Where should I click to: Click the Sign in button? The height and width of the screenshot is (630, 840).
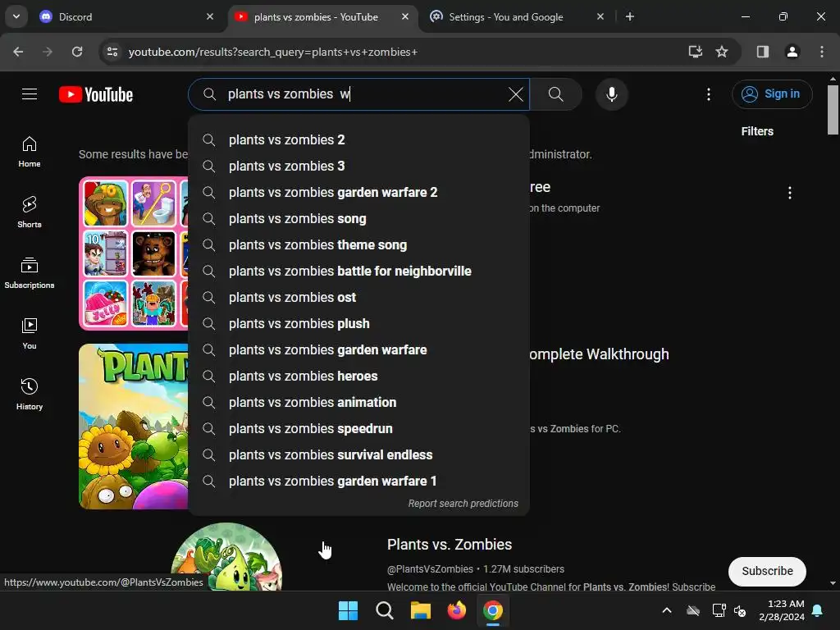click(772, 94)
